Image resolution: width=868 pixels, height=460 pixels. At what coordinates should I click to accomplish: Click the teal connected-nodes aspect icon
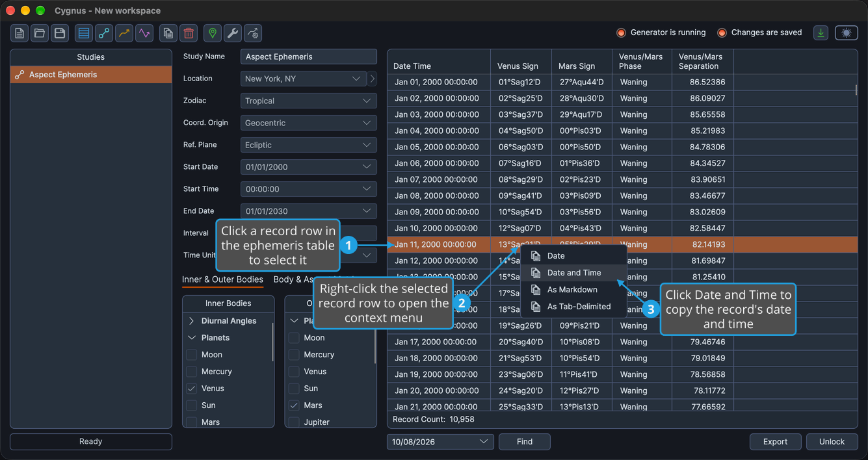104,33
